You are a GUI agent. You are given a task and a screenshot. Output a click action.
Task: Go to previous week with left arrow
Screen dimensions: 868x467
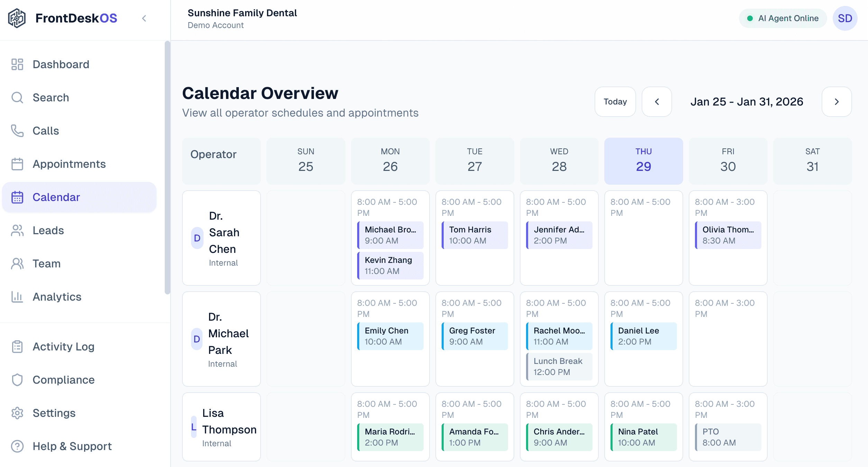[657, 102]
